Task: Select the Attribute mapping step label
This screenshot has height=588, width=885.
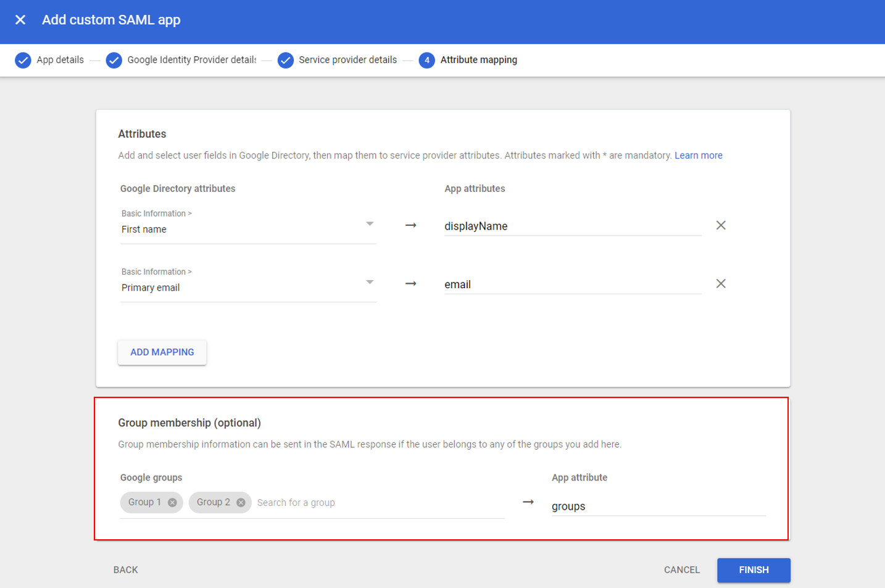Action: 479,60
